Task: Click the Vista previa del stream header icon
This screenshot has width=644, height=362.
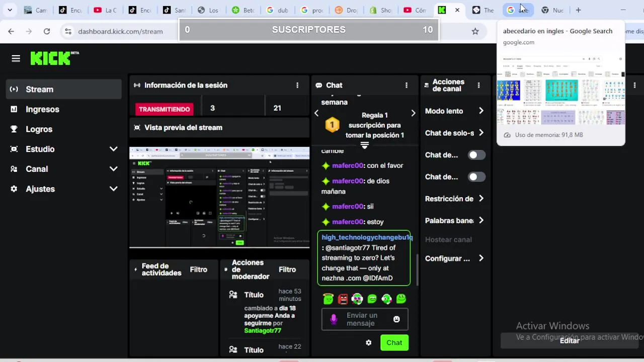Action: (137, 128)
